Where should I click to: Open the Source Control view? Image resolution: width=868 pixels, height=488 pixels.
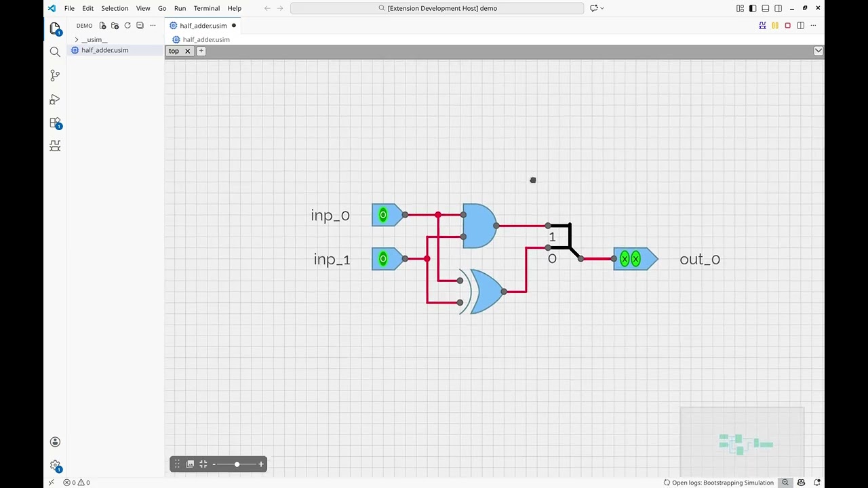pos(55,75)
